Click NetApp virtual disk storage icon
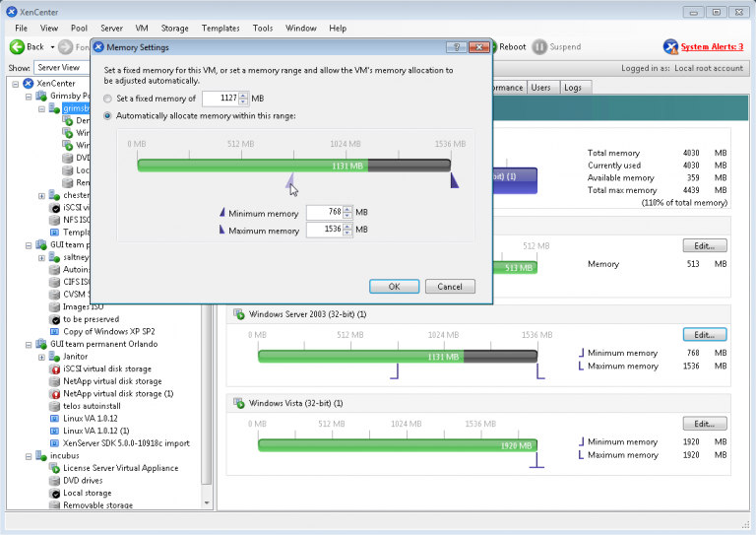Viewport: 756px width, 535px height. (55, 381)
